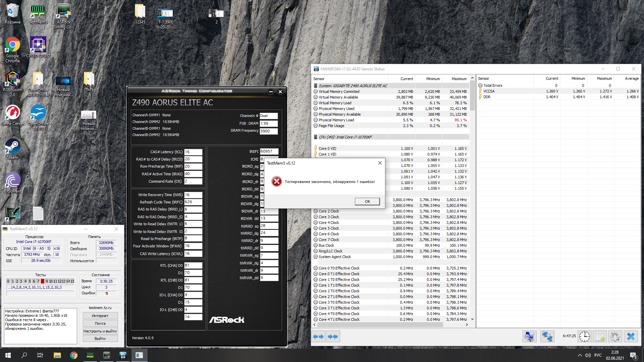The width and height of the screenshot is (644, 362).
Task: Open HWiNFO sensor settings gear
Action: 615,336
